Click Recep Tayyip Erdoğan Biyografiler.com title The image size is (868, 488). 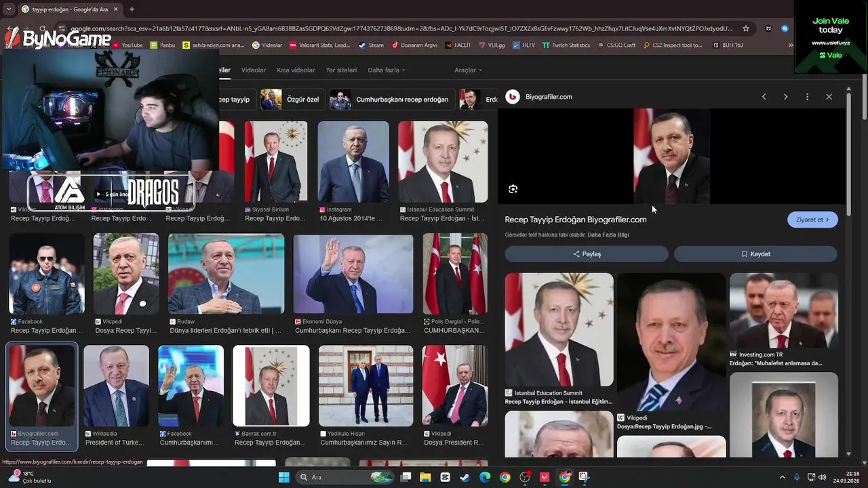pos(576,220)
